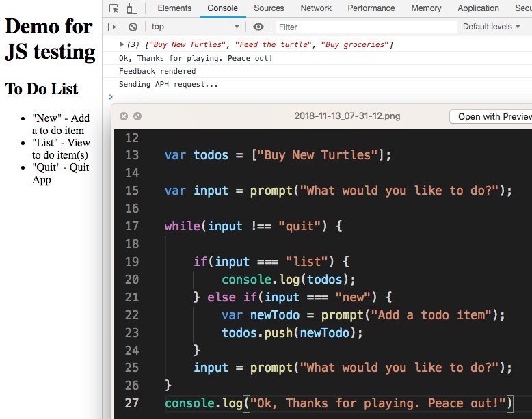This screenshot has width=532, height=419.
Task: Click the '"List" - View to do item(s)' bullet
Action: (61, 148)
